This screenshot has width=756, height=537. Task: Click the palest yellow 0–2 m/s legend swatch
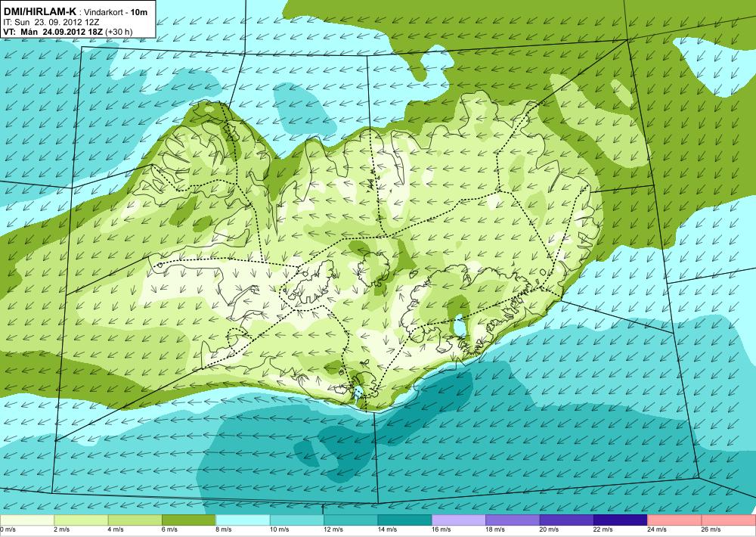[27, 520]
